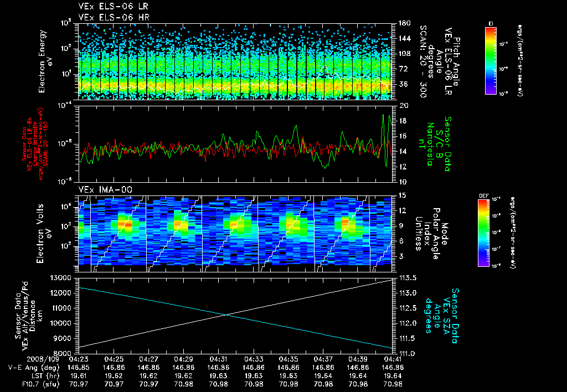The image size is (567, 392).
Task: Click the 04:27 time tick label
Action: [148, 359]
